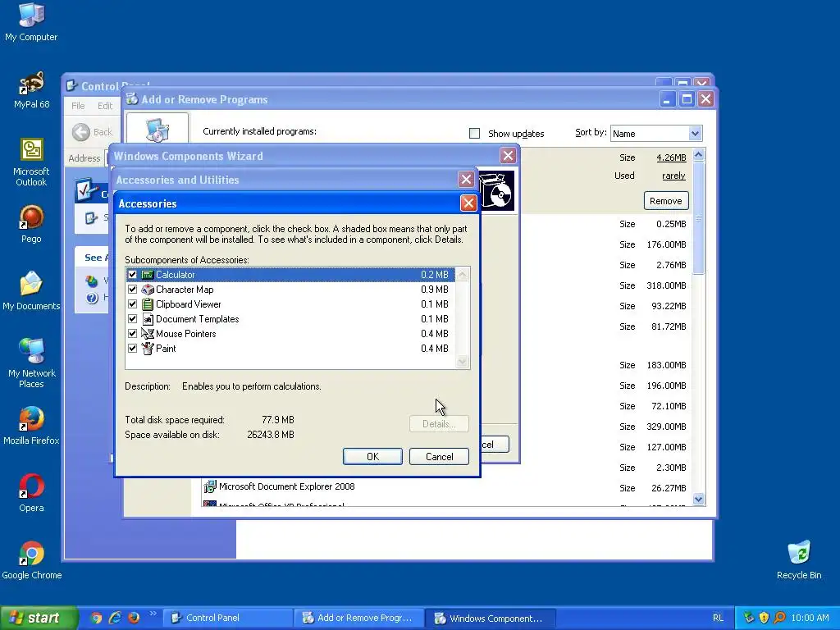The width and height of the screenshot is (840, 630).
Task: Uncheck the Document Templates checkbox
Action: 132,319
